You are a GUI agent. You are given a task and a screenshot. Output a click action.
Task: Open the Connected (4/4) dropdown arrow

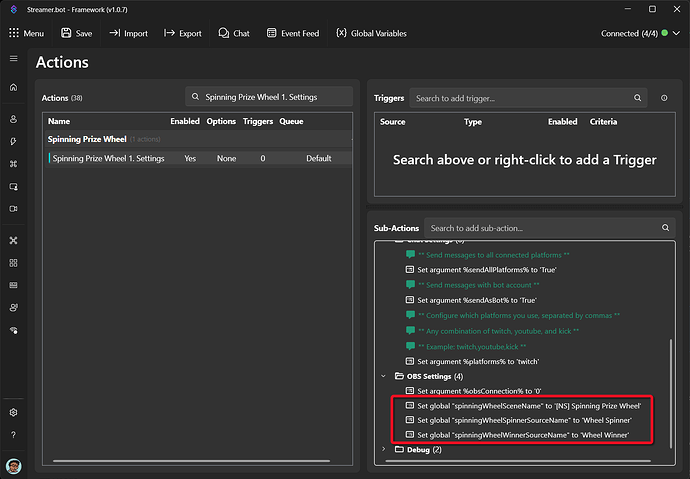coord(676,33)
